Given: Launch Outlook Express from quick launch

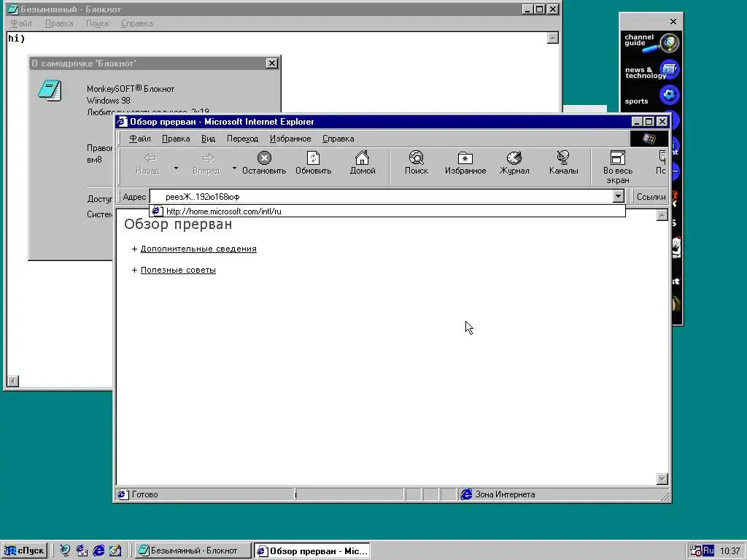Looking at the screenshot, I should (x=82, y=551).
